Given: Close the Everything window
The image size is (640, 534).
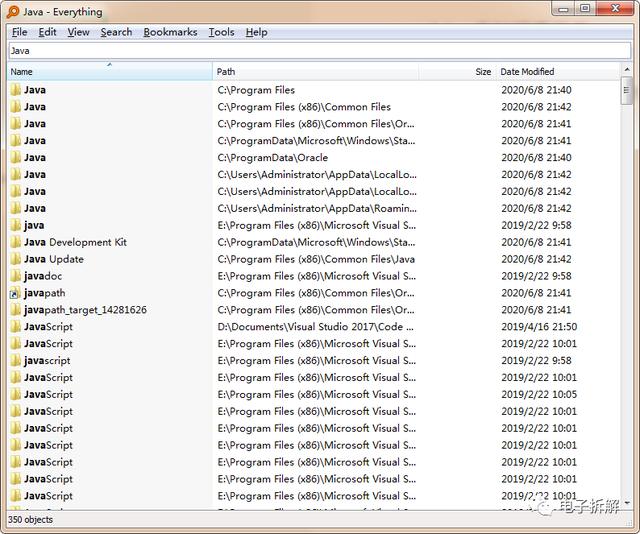Looking at the screenshot, I should point(615,9).
